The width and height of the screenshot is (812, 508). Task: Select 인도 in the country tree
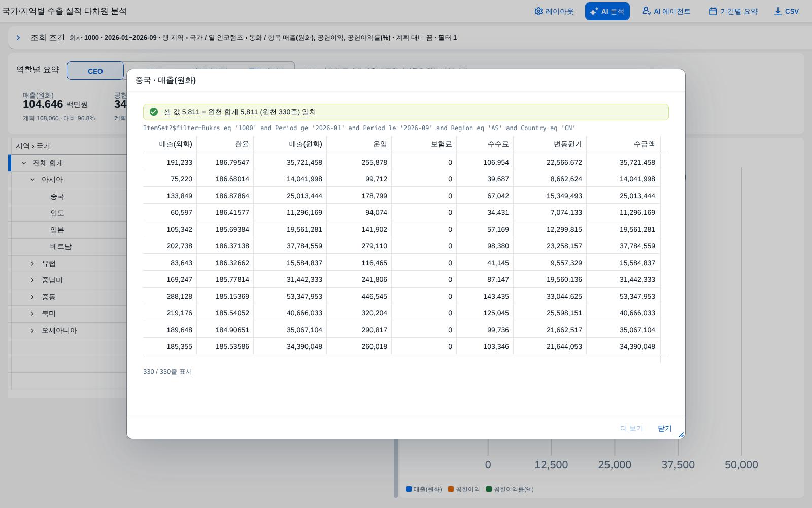coord(57,213)
